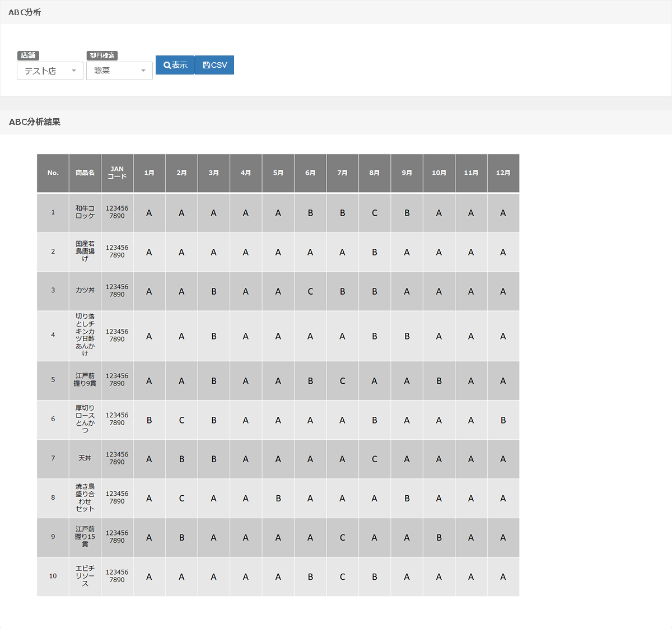
Task: Click the No. column header
Action: click(x=53, y=173)
